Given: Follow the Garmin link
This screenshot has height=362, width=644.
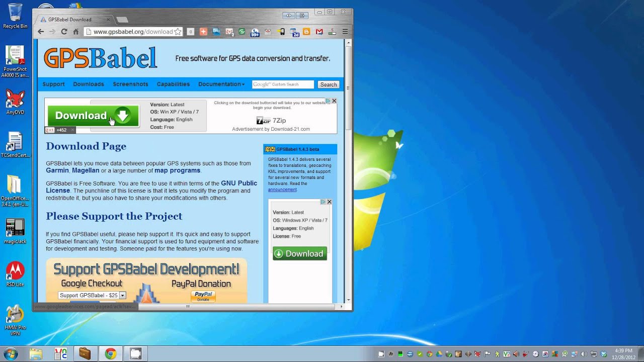Looking at the screenshot, I should tap(57, 170).
